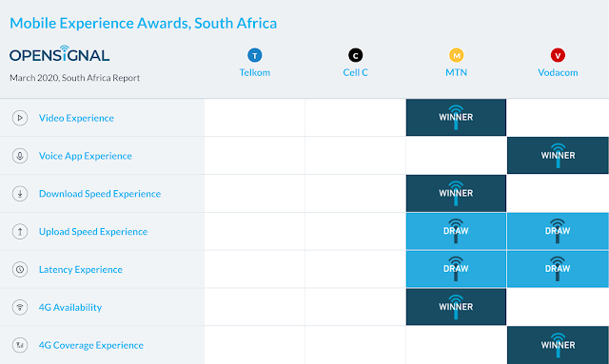Select the 4G Coverage Experience label
The height and width of the screenshot is (364, 609).
click(x=91, y=345)
